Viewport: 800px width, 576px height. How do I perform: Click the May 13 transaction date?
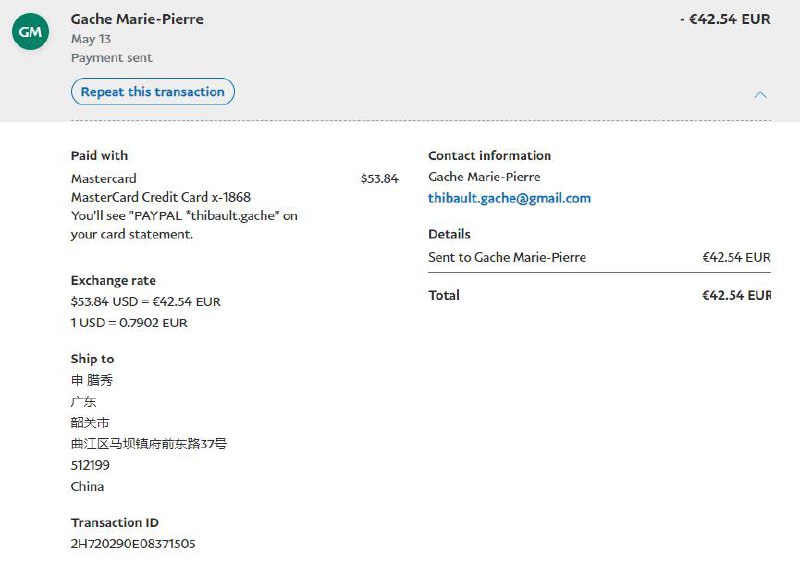click(x=90, y=39)
